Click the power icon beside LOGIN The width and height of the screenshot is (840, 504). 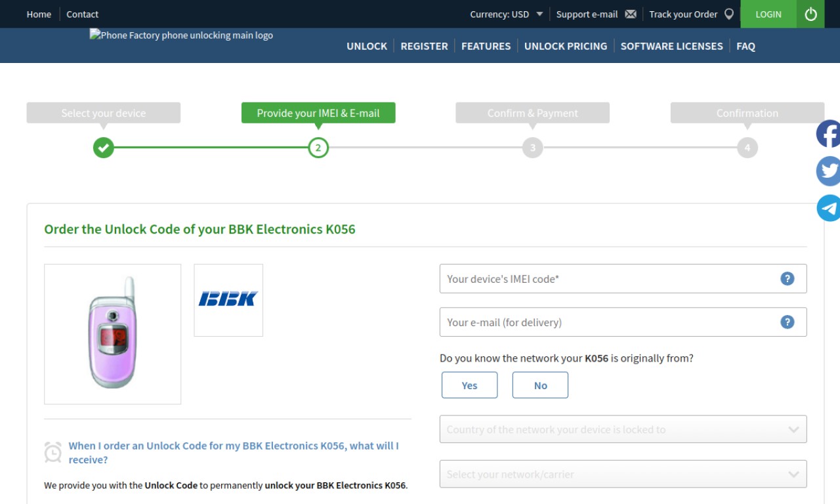pos(810,14)
